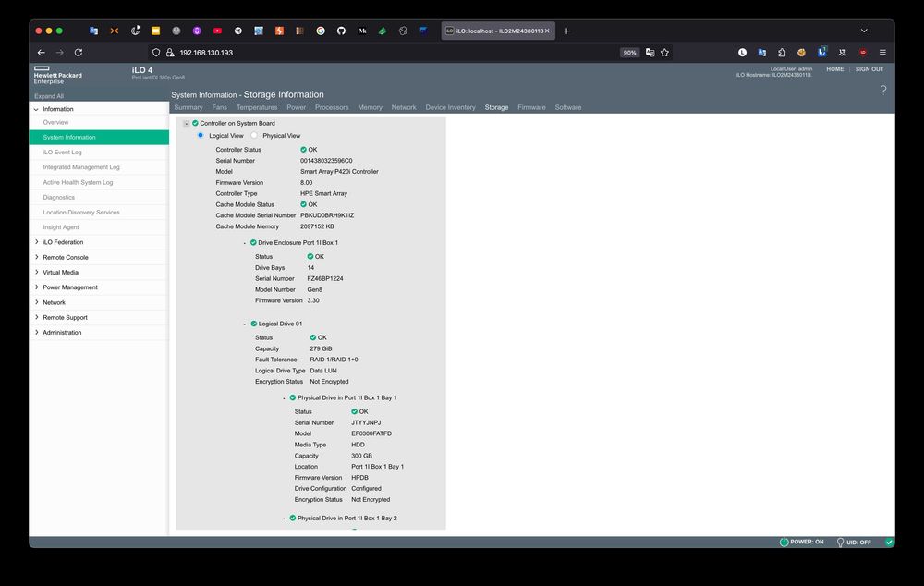Switch to the Memory tab
This screenshot has height=586, width=924.
(371, 107)
